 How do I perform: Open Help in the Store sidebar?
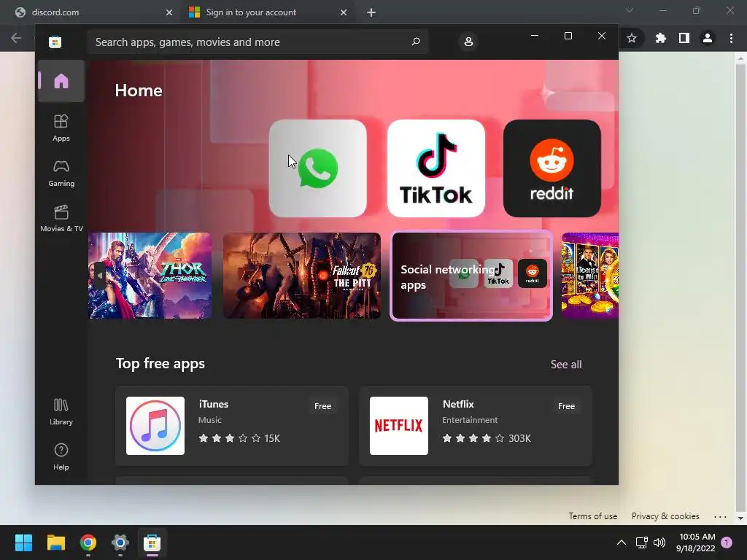[61, 456]
